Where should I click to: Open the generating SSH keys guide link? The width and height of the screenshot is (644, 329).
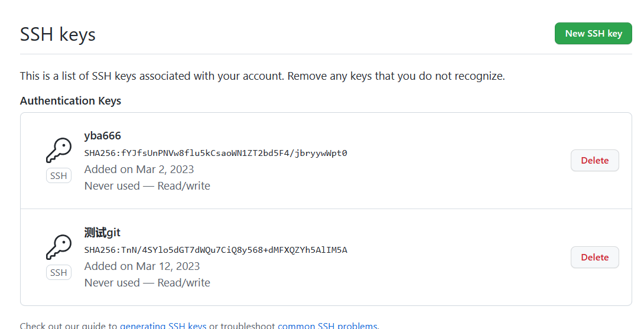click(x=163, y=325)
